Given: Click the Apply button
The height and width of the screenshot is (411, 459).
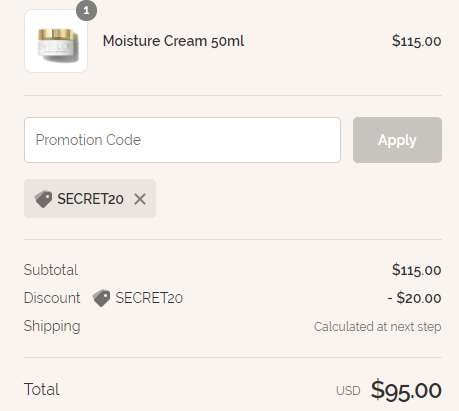Looking at the screenshot, I should click(x=397, y=140).
